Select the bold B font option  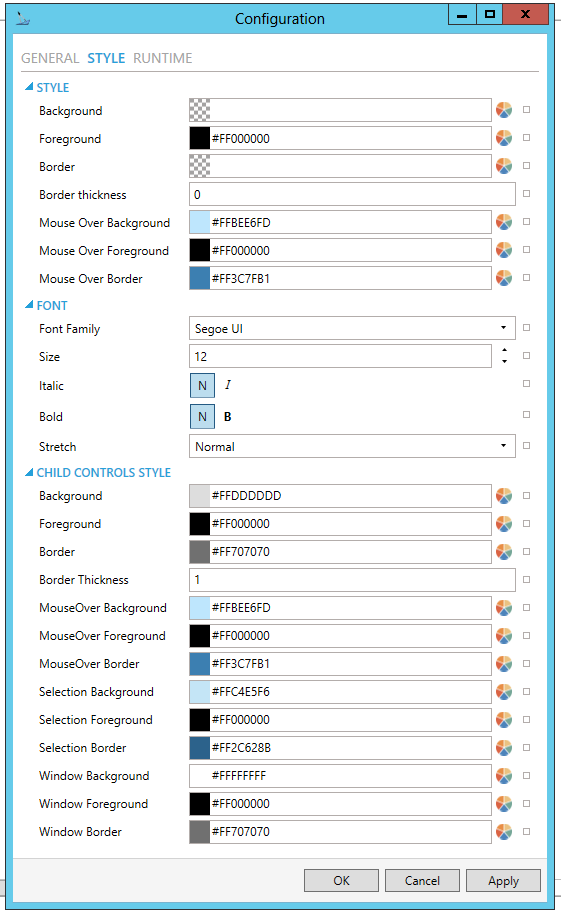228,417
